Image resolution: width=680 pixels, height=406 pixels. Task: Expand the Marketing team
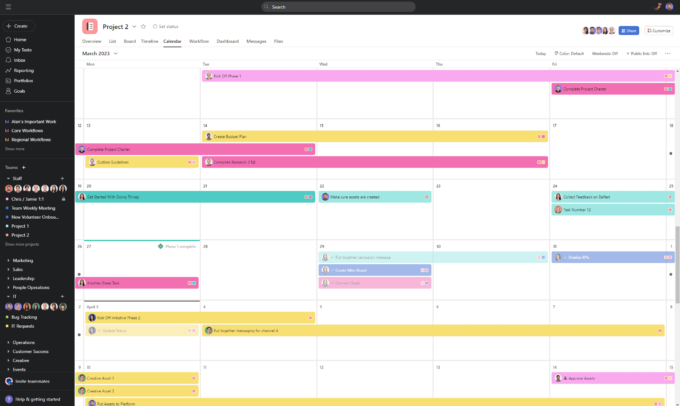pyautogui.click(x=7, y=259)
